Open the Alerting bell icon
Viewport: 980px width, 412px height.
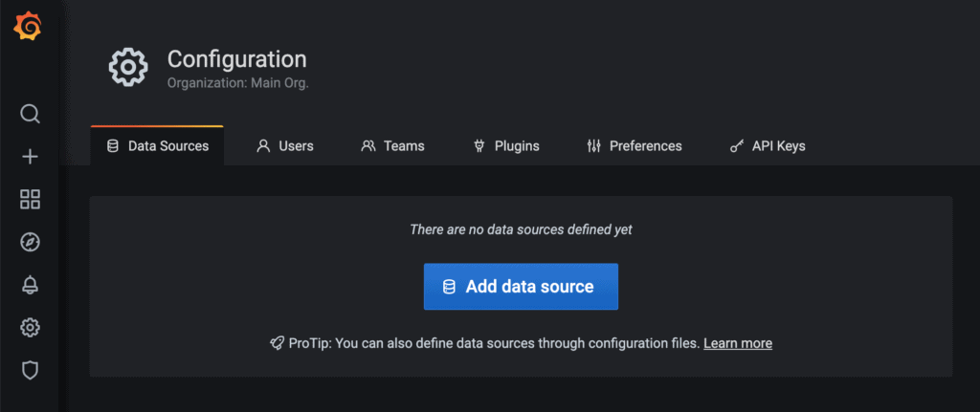click(x=30, y=285)
